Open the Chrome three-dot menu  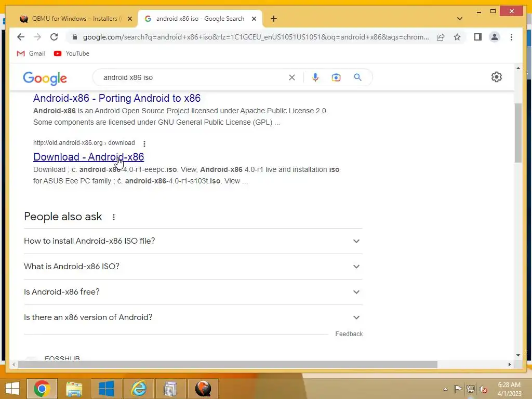point(511,37)
